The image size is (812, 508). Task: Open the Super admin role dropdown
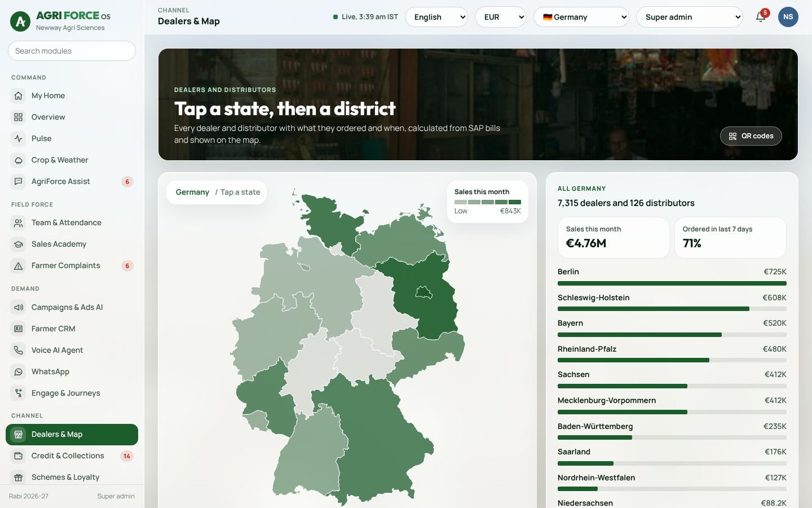tap(690, 17)
